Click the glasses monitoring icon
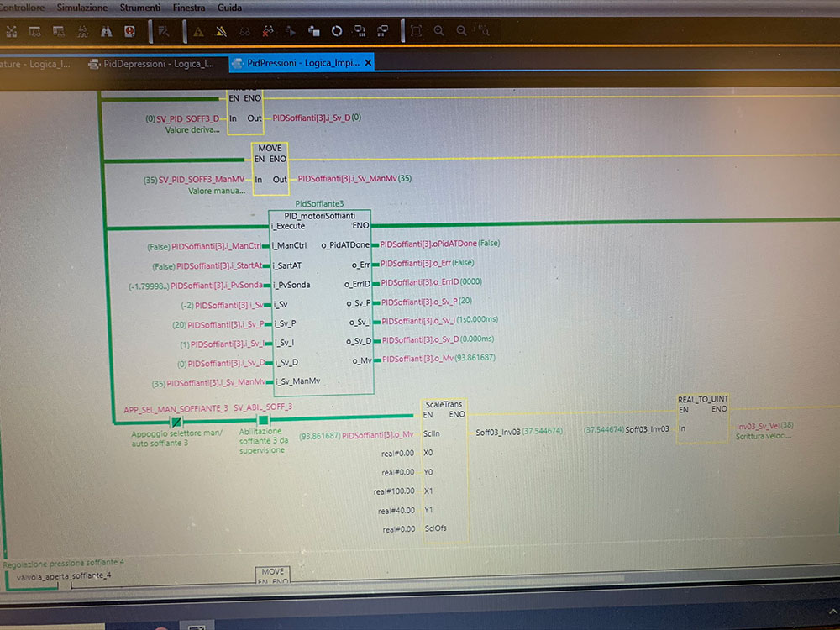This screenshot has height=630, width=840. point(244,32)
